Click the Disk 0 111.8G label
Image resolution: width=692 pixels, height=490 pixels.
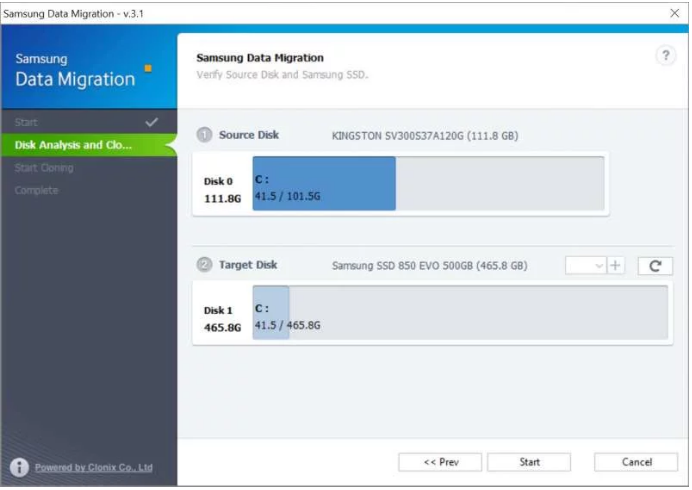pyautogui.click(x=222, y=190)
